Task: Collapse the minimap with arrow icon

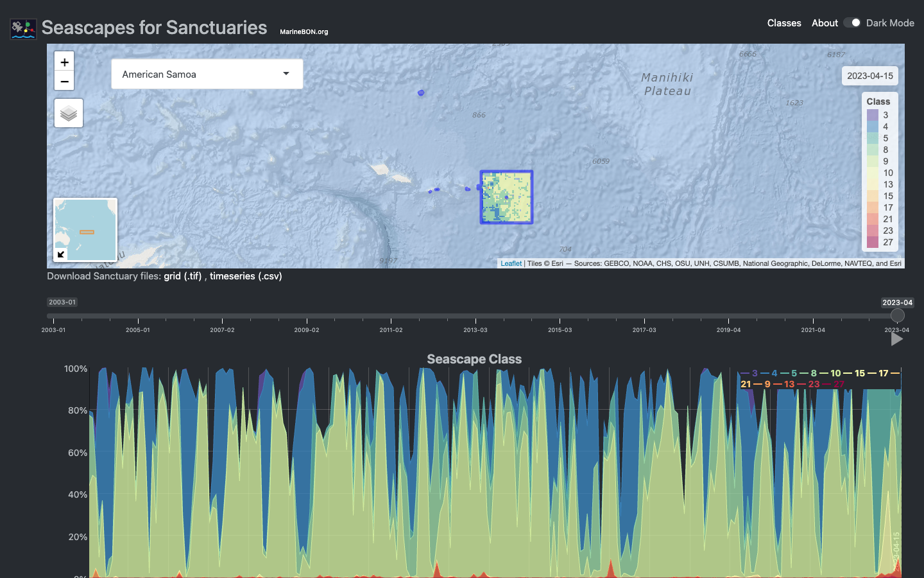Action: 61,254
